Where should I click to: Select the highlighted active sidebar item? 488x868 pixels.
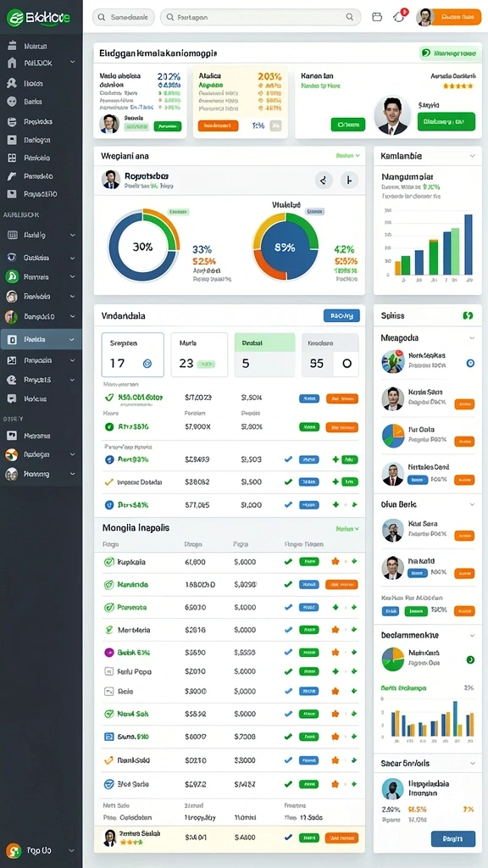coord(41,339)
